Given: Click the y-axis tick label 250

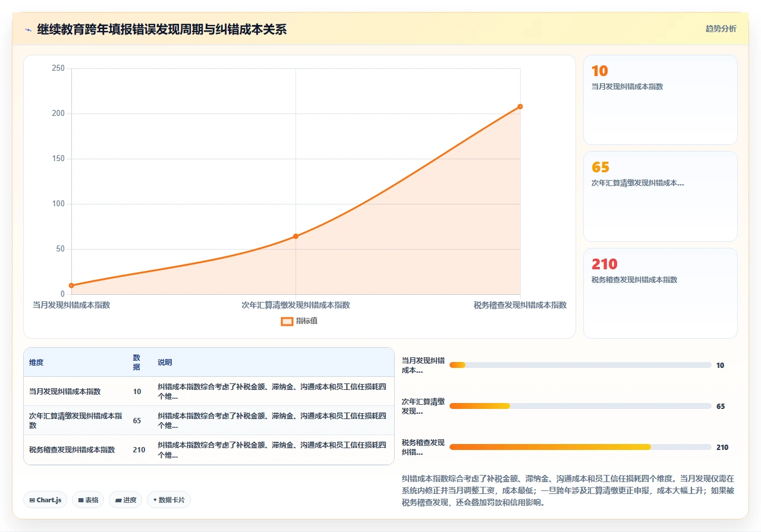Looking at the screenshot, I should click(58, 68).
